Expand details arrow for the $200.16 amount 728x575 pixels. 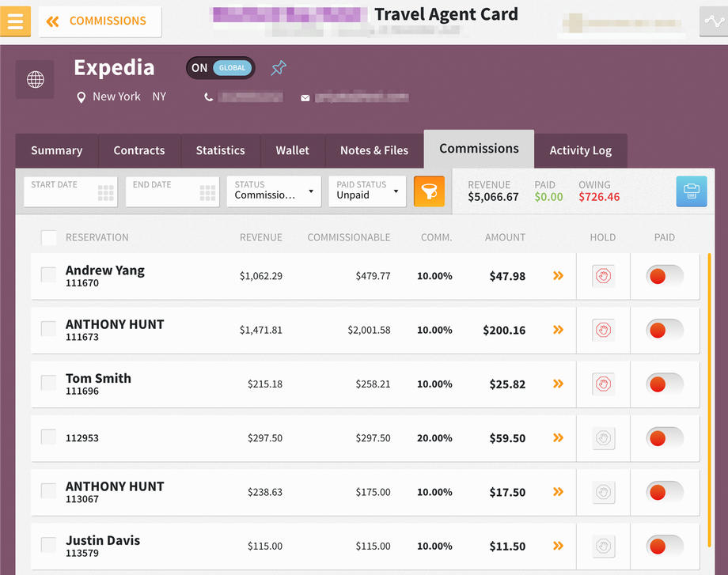coord(558,330)
